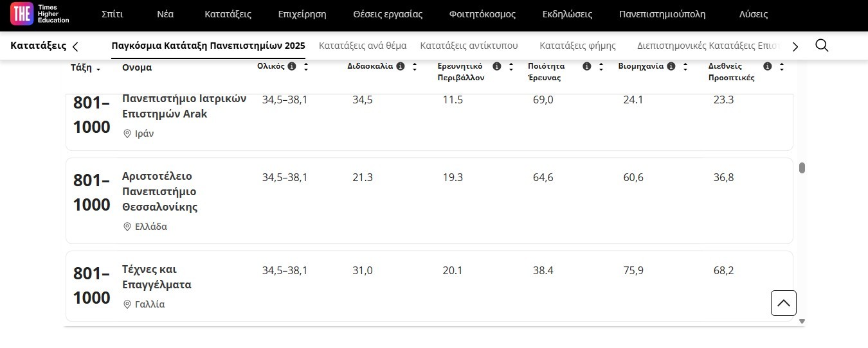The width and height of the screenshot is (868, 348).
Task: Go back using chevron beside Κατατάξεις
Action: (75, 46)
